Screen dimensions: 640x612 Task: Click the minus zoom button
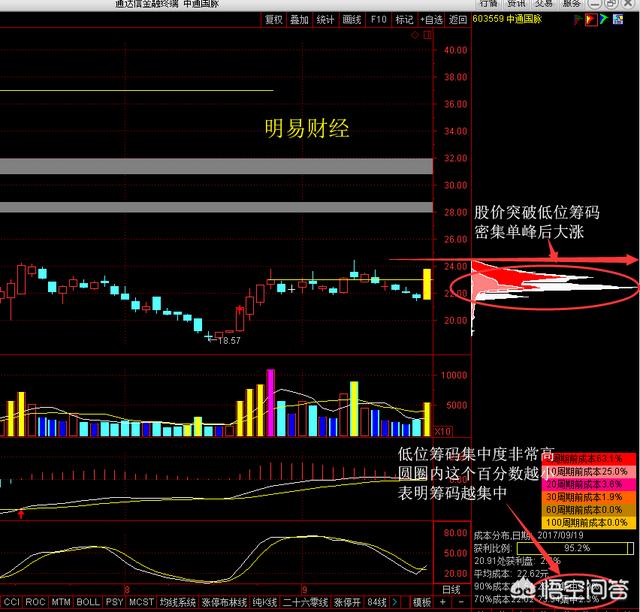(x=461, y=602)
